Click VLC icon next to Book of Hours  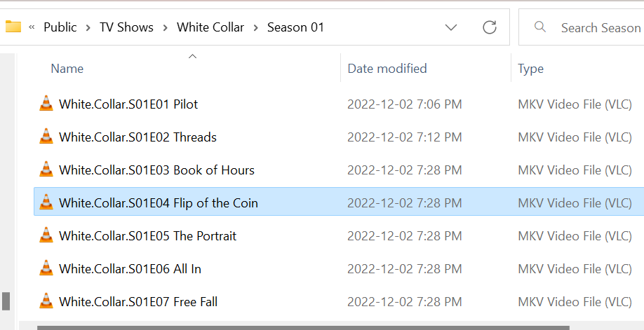(x=46, y=170)
